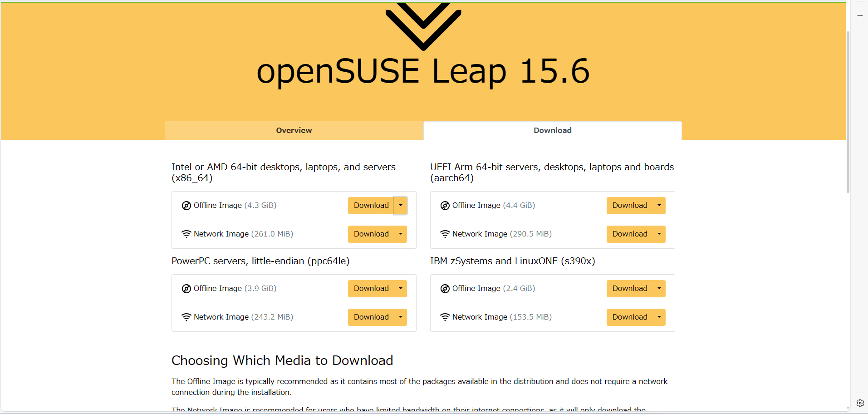Open the ppc64le Network Image download dropdown
Viewport: 868px width, 414px height.
[x=400, y=317]
